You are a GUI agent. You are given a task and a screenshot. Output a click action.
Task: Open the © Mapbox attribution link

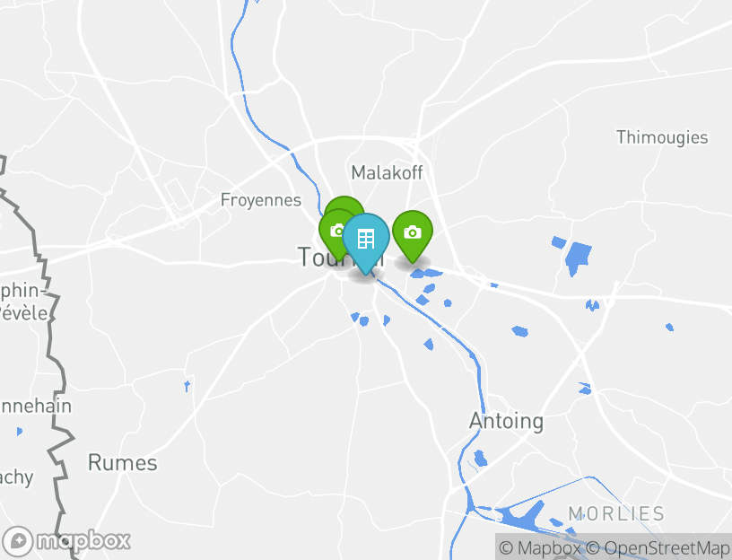[x=540, y=547]
